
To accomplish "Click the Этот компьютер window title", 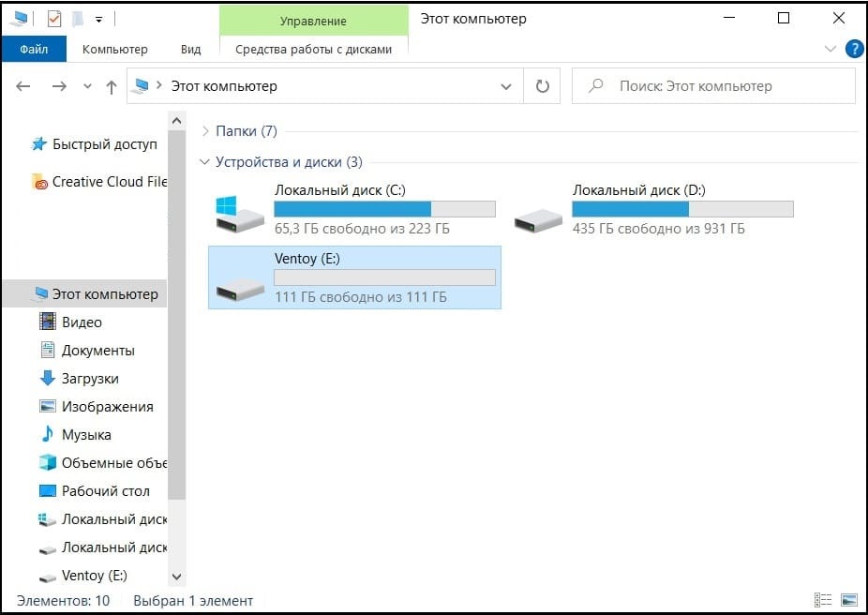I will pos(473,19).
